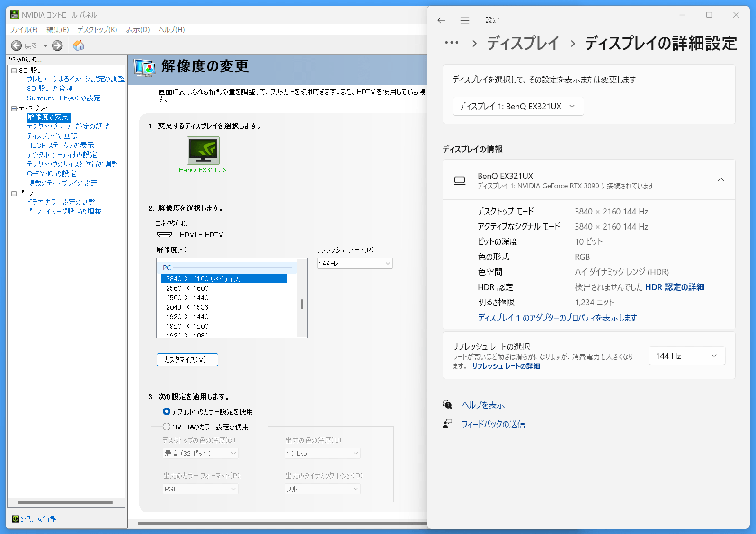This screenshot has height=534, width=756.
Task: Click the ヘルプを表示 link
Action: (483, 405)
